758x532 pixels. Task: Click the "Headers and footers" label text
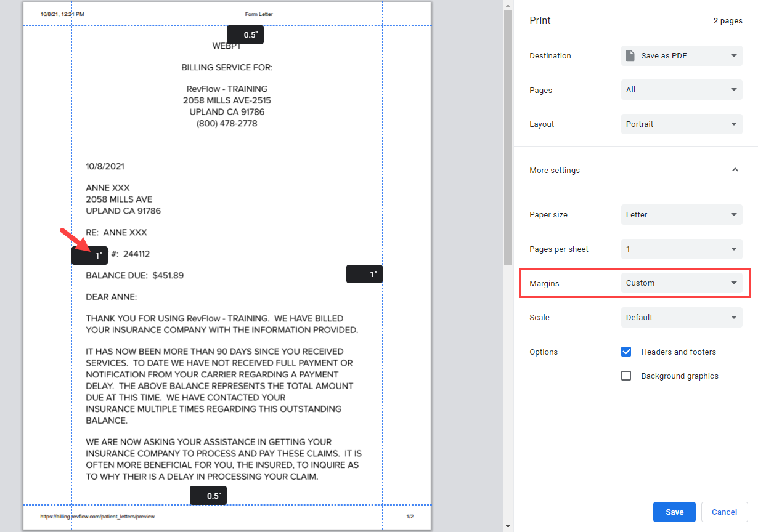(x=679, y=352)
